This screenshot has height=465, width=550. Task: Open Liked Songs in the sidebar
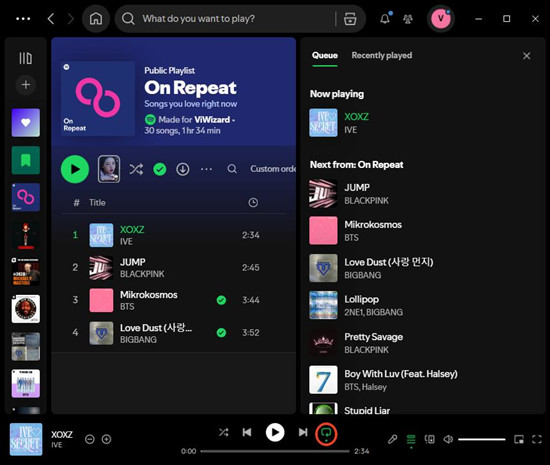click(26, 122)
